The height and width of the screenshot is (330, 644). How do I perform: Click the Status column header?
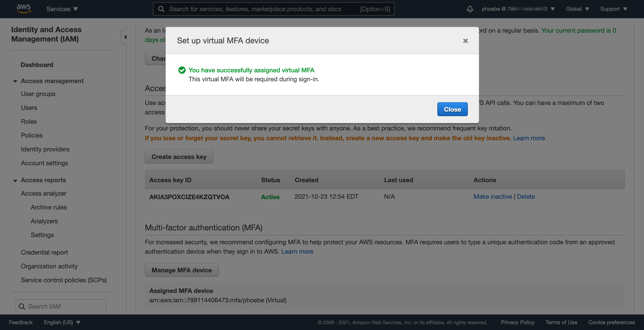point(271,180)
